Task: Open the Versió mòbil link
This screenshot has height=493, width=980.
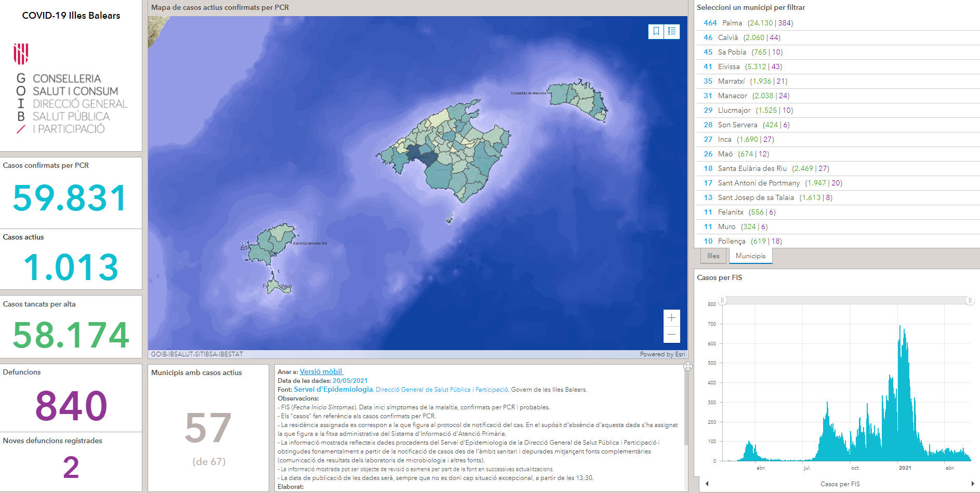Action: [321, 371]
